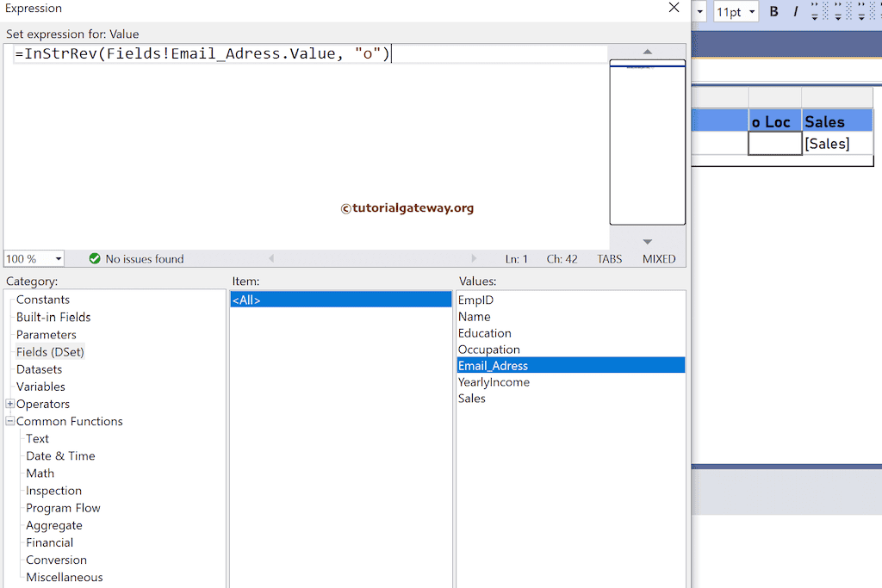
Task: Expand the Operators category
Action: (10, 404)
